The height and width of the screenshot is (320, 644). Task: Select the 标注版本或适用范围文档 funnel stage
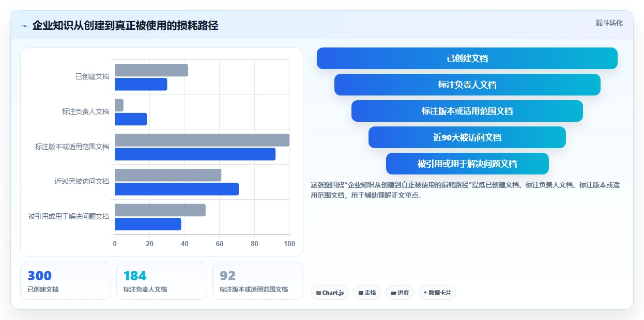[467, 111]
